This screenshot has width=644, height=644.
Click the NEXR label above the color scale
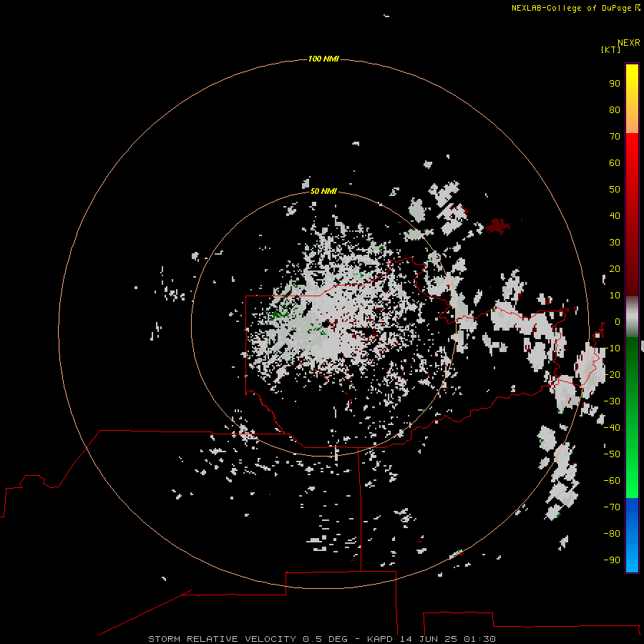(x=628, y=43)
